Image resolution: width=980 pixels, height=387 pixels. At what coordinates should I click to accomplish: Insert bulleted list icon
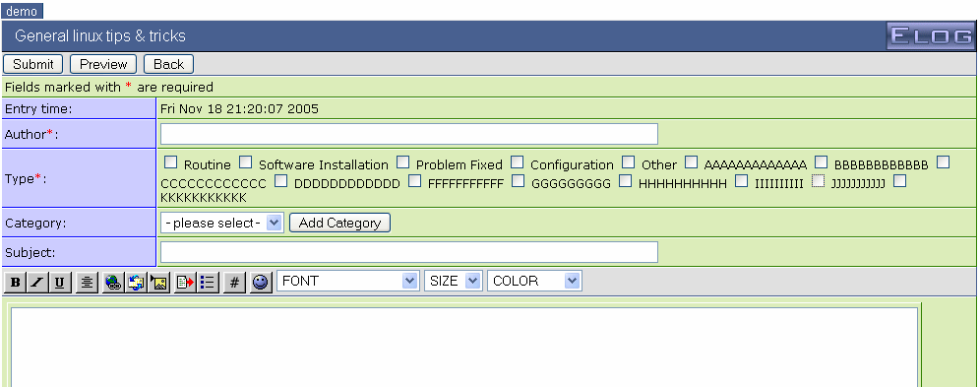tap(208, 283)
